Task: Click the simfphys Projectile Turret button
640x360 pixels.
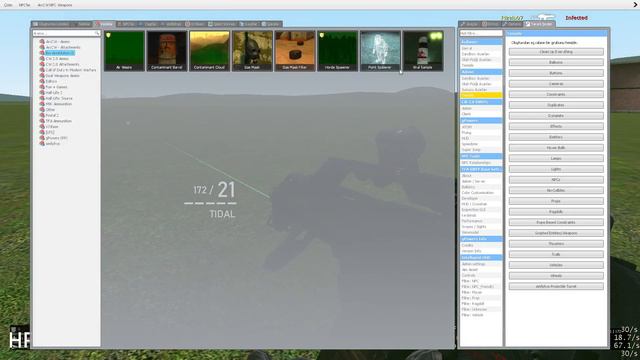Action: click(x=556, y=287)
